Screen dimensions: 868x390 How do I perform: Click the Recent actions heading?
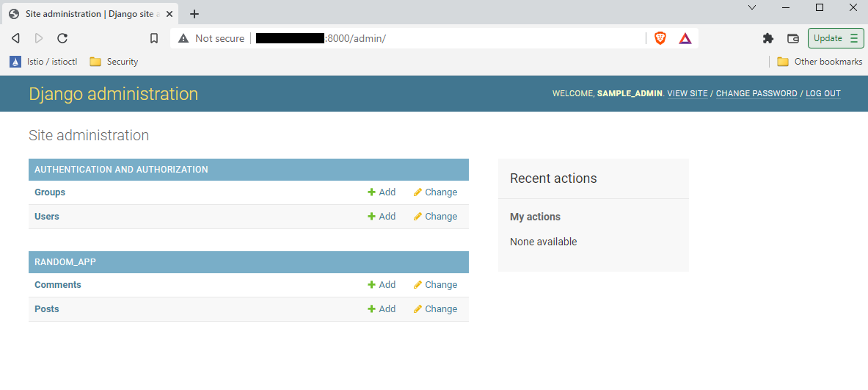pyautogui.click(x=553, y=178)
